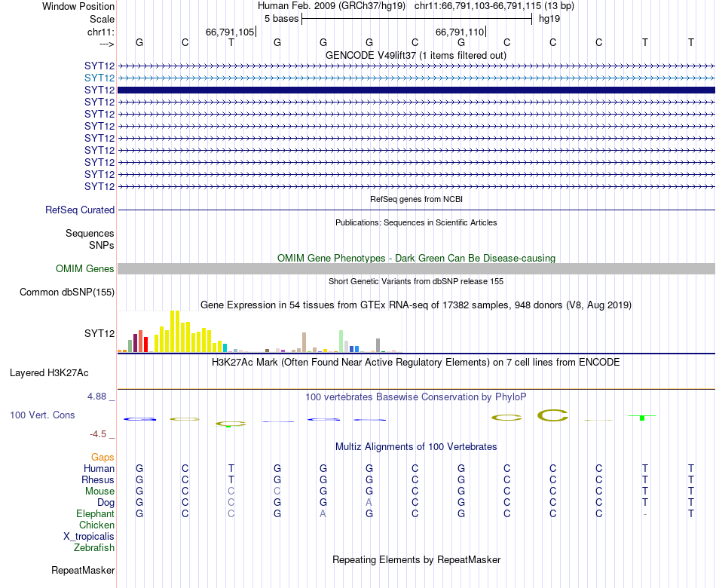Image resolution: width=716 pixels, height=588 pixels.
Task: Click the orange Gaps label
Action: click(x=103, y=458)
